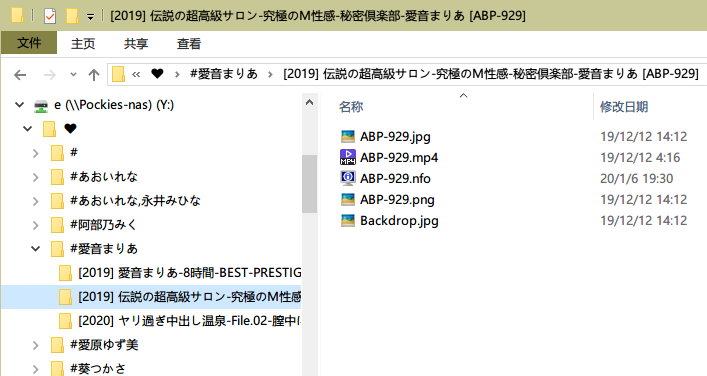The width and height of the screenshot is (707, 376).
Task: Expand hidden breadcrumb path with double chevron
Action: pyautogui.click(x=136, y=74)
